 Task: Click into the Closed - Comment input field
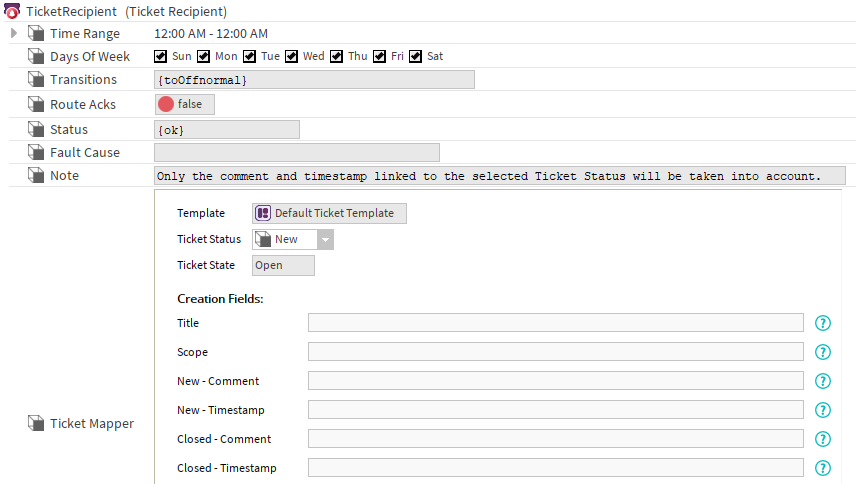tap(556, 439)
